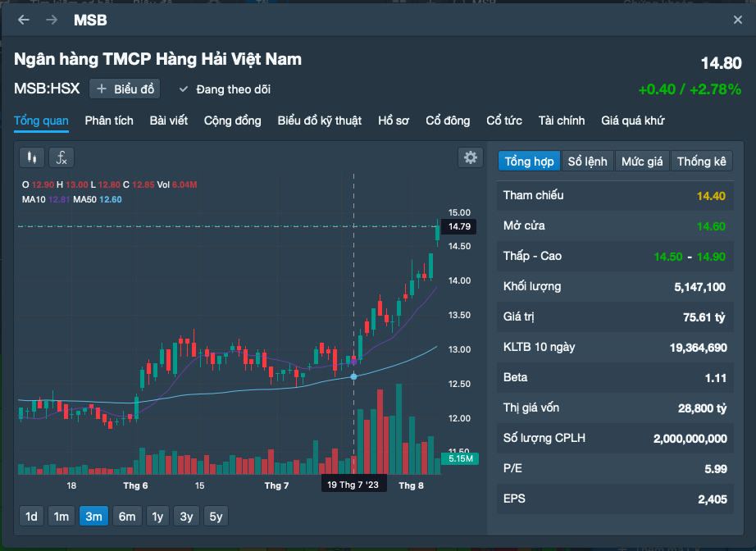Click the 14.79 current price label on axis
Screen dimensions: 756x551
click(x=459, y=226)
